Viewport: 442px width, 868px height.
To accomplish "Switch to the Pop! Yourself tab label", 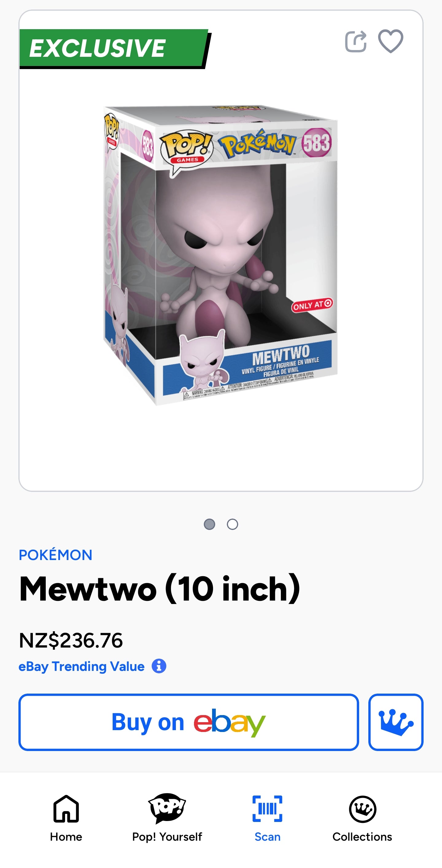I will (x=167, y=837).
